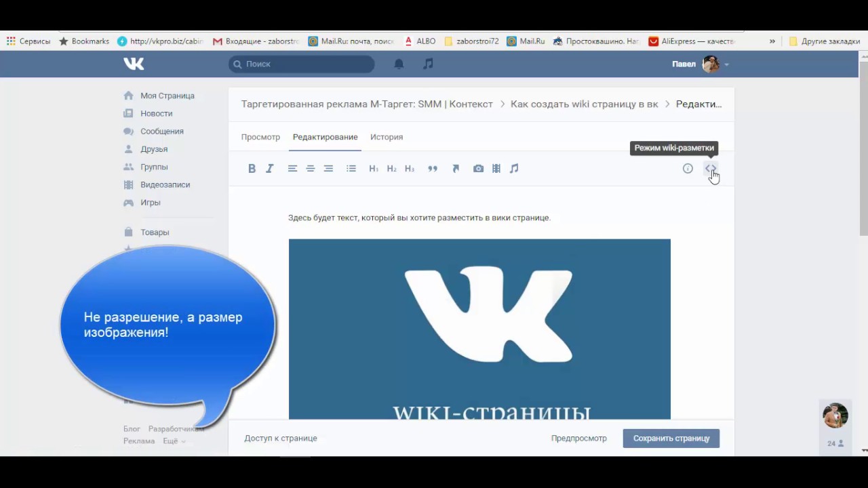Open the Доступ к странице settings
868x488 pixels.
coord(281,439)
